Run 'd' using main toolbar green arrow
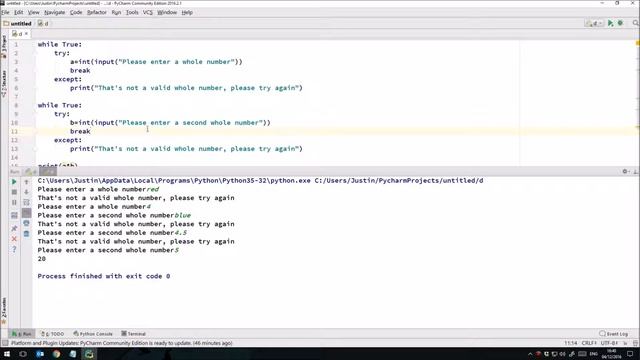Image resolution: width=640 pixels, height=360 pixels. pyautogui.click(x=610, y=23)
